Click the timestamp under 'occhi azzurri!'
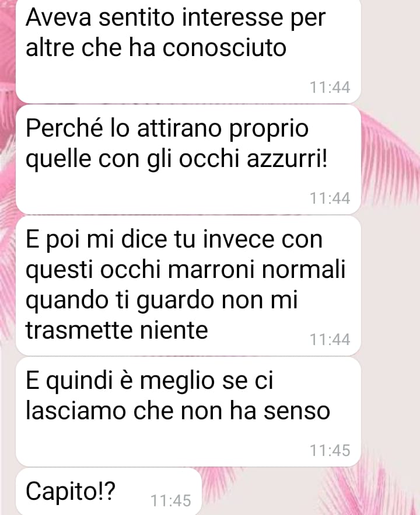The height and width of the screenshot is (515, 420). click(330, 199)
